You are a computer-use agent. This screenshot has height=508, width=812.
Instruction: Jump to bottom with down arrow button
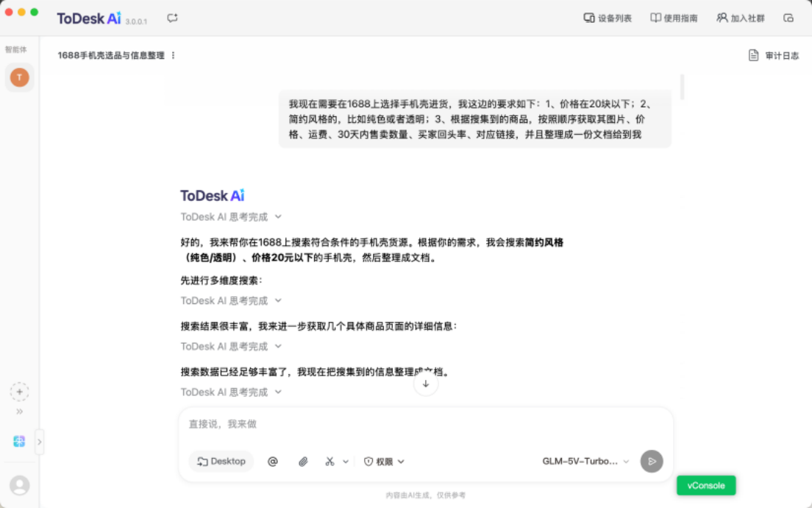(x=426, y=384)
